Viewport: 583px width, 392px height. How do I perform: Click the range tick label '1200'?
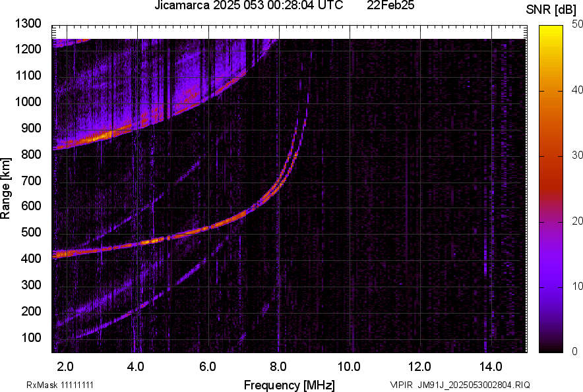coord(28,49)
